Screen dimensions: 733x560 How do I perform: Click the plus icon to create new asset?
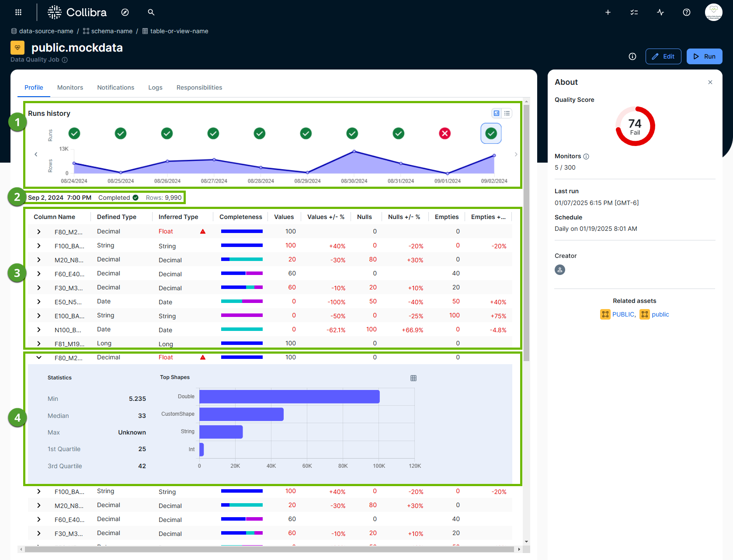(608, 12)
